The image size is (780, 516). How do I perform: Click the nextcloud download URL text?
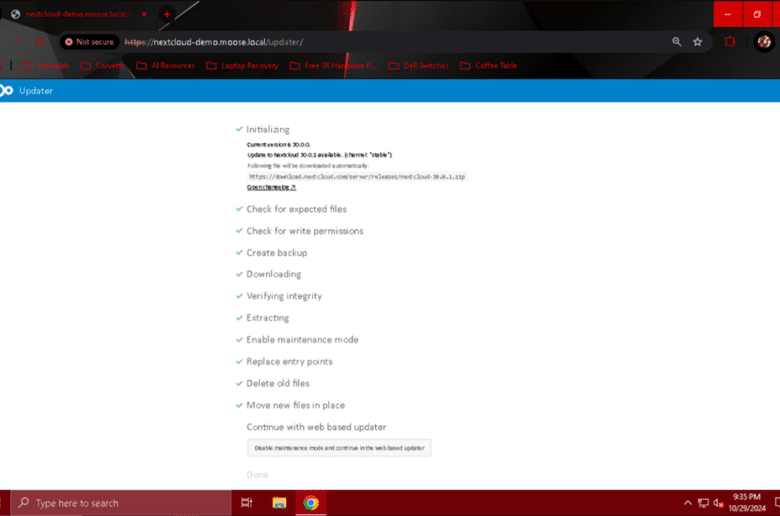[x=357, y=177]
